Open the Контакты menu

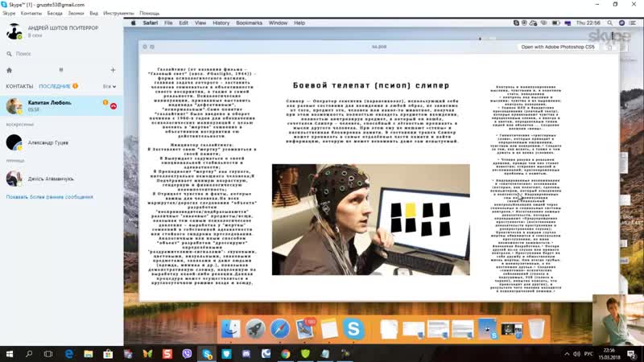click(x=31, y=13)
